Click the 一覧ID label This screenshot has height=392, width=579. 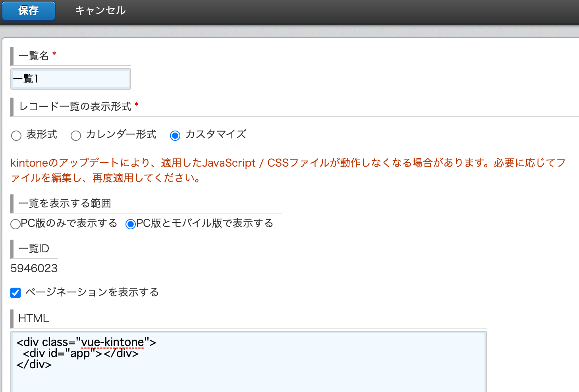click(x=34, y=249)
